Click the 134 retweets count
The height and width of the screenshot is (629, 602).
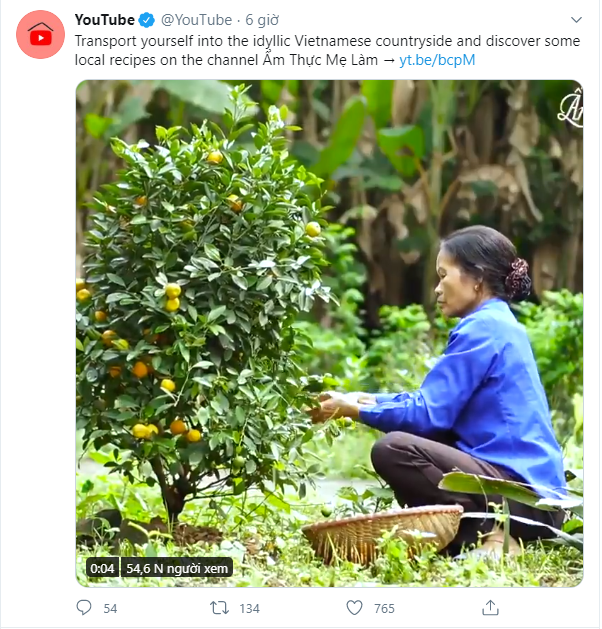click(249, 609)
